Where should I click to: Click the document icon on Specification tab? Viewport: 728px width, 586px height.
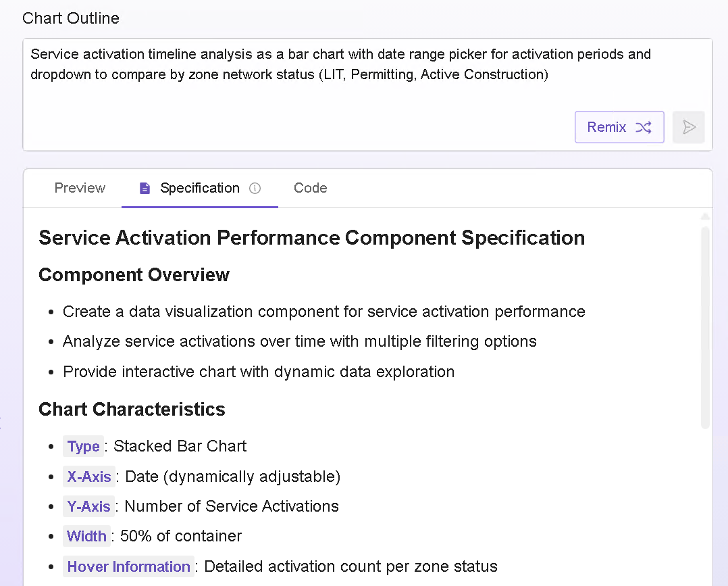pyautogui.click(x=145, y=189)
